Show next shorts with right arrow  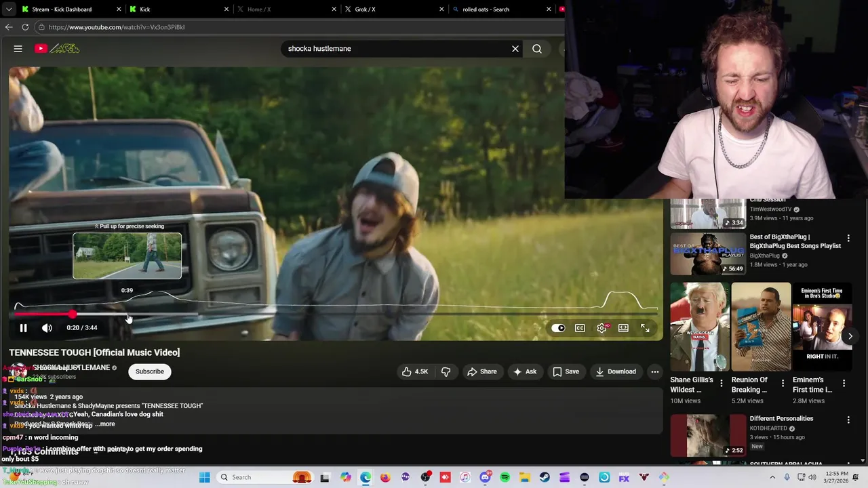click(850, 336)
